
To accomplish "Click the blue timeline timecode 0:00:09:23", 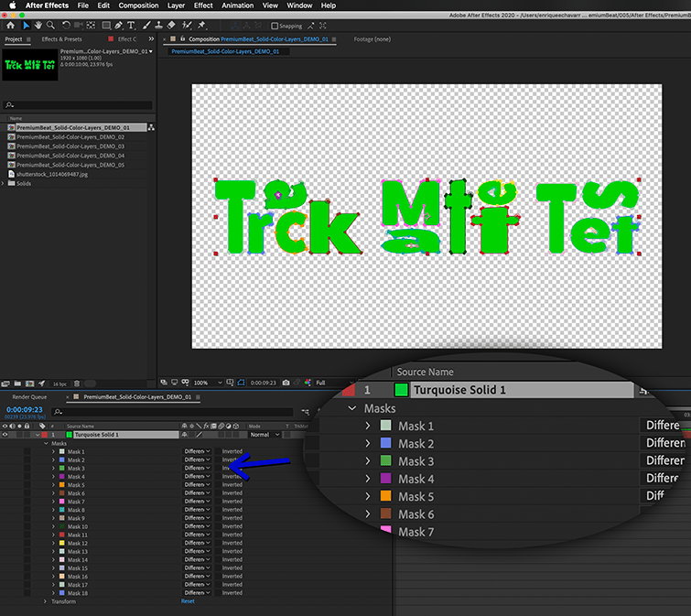I will coord(25,410).
